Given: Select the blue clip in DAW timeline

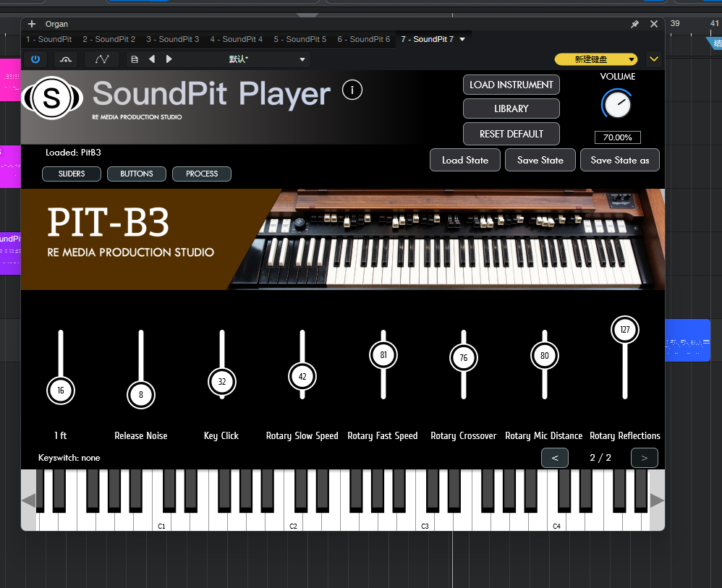Looking at the screenshot, I should point(687,340).
